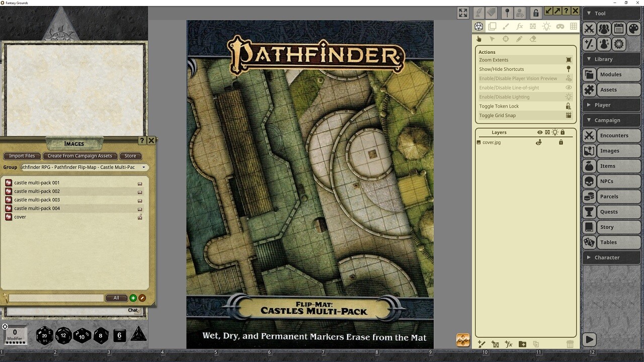The width and height of the screenshot is (644, 362).
Task: Open the fx effects tab on the image panel
Action: click(520, 26)
